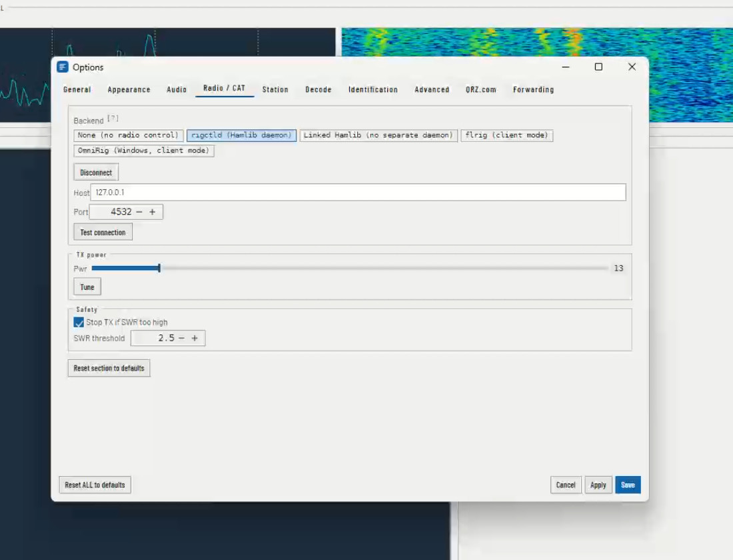Decrease SWR threshold with minus
The width and height of the screenshot is (733, 560).
(x=181, y=338)
